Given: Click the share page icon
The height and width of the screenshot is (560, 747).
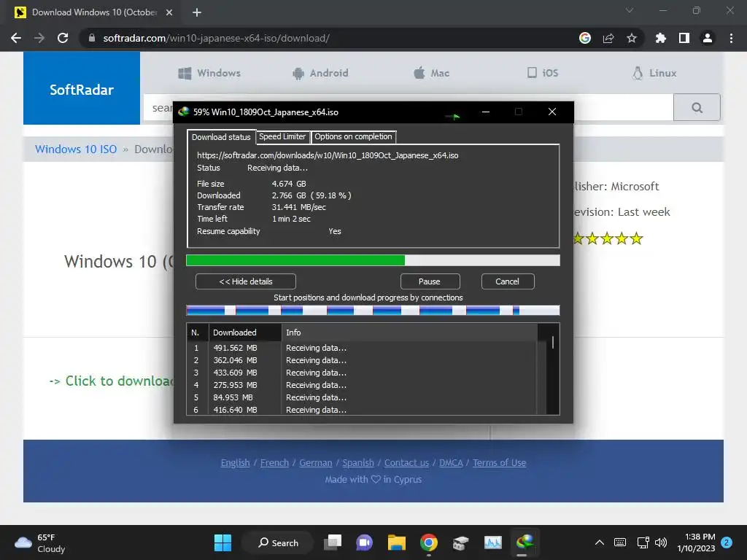Looking at the screenshot, I should coord(608,38).
